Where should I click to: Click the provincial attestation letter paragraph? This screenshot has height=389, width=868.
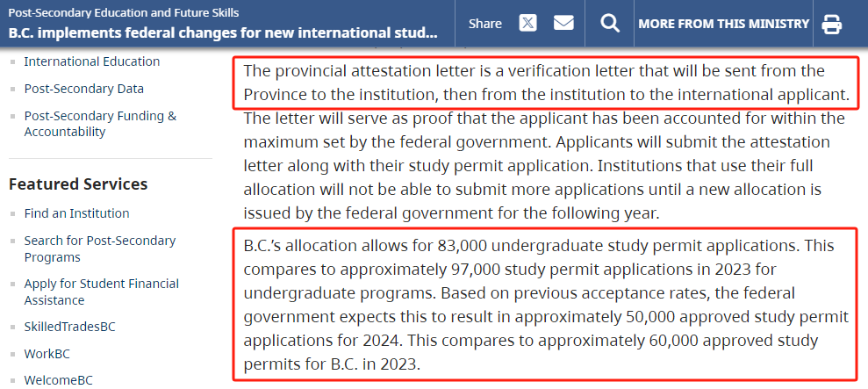546,81
